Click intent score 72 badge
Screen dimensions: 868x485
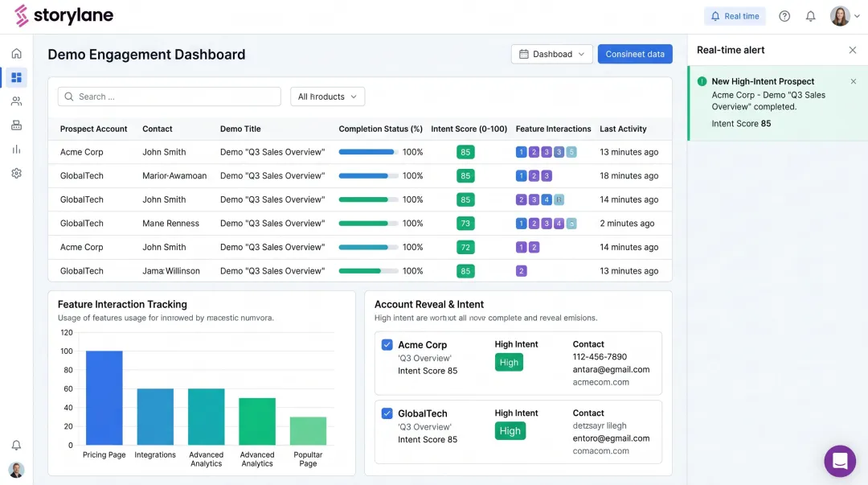pos(465,247)
